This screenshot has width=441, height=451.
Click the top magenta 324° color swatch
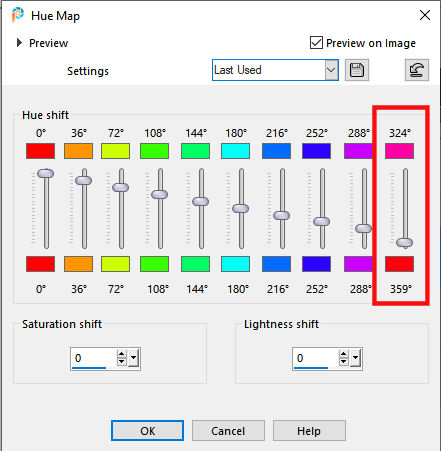click(399, 151)
